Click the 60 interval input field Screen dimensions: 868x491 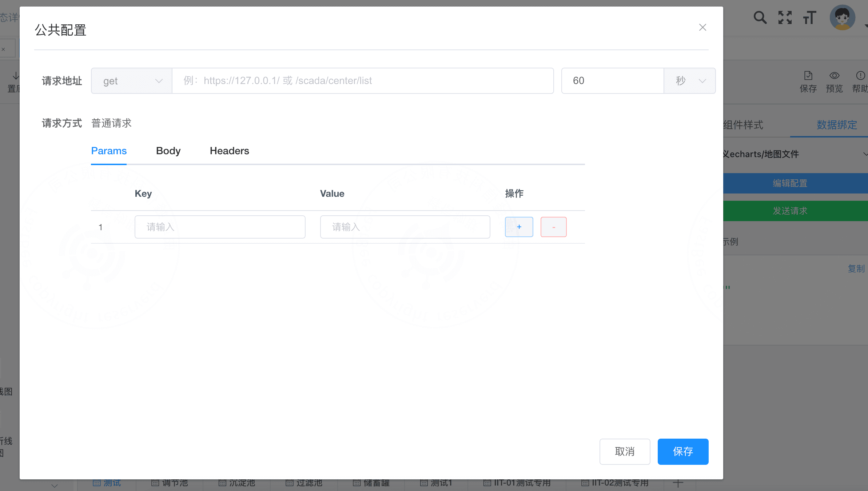click(613, 81)
